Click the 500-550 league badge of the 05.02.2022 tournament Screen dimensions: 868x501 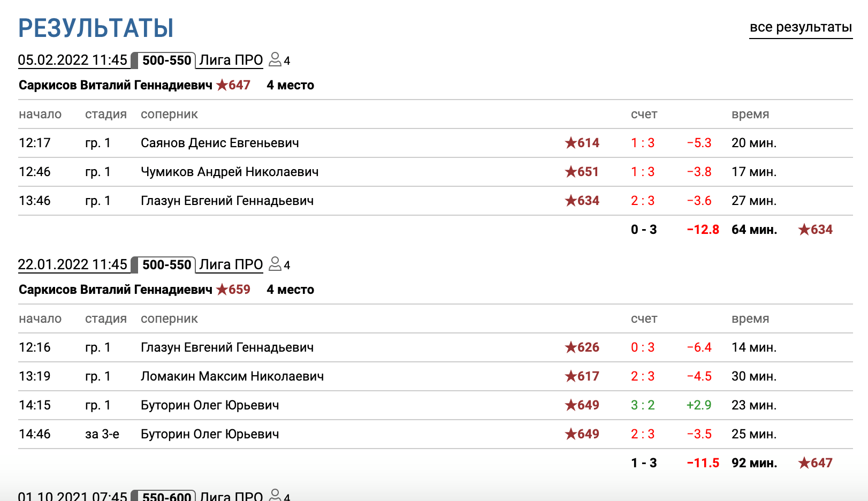point(166,60)
